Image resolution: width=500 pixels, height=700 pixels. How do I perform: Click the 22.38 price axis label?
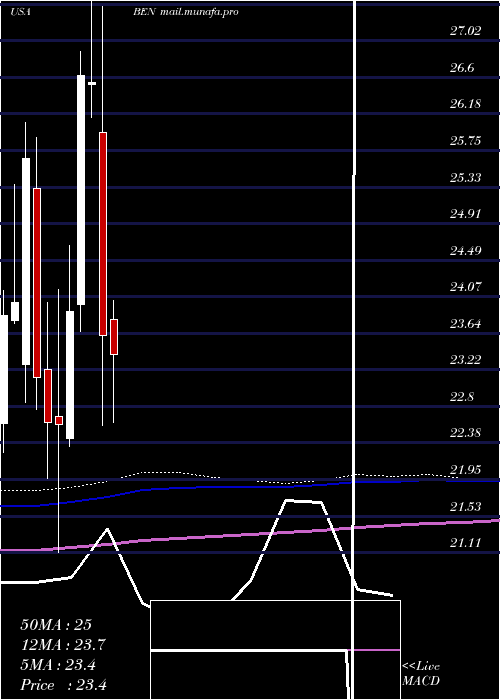coord(465,433)
